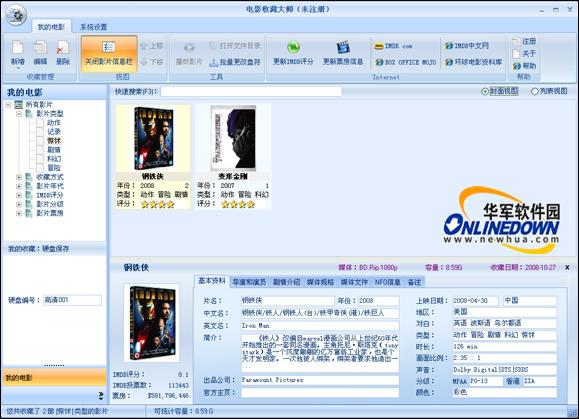Click the star rating under 钢铁侠

pos(158,204)
